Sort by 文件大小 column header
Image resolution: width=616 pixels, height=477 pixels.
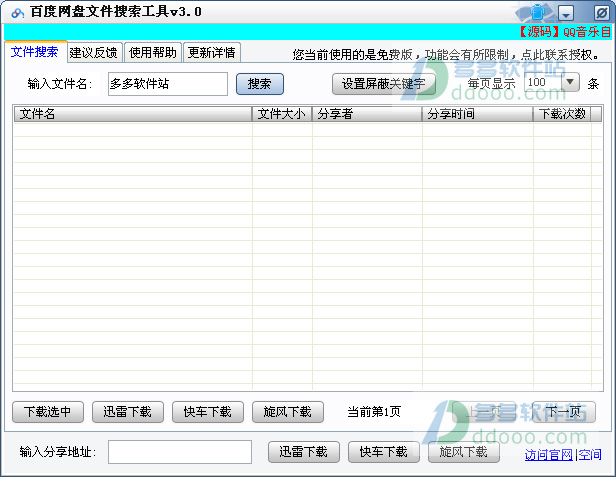click(282, 114)
